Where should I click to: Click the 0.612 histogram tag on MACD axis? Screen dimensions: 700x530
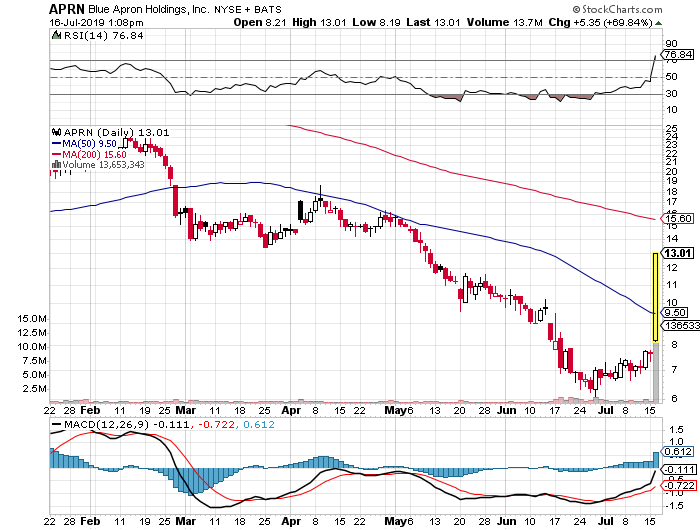[677, 452]
